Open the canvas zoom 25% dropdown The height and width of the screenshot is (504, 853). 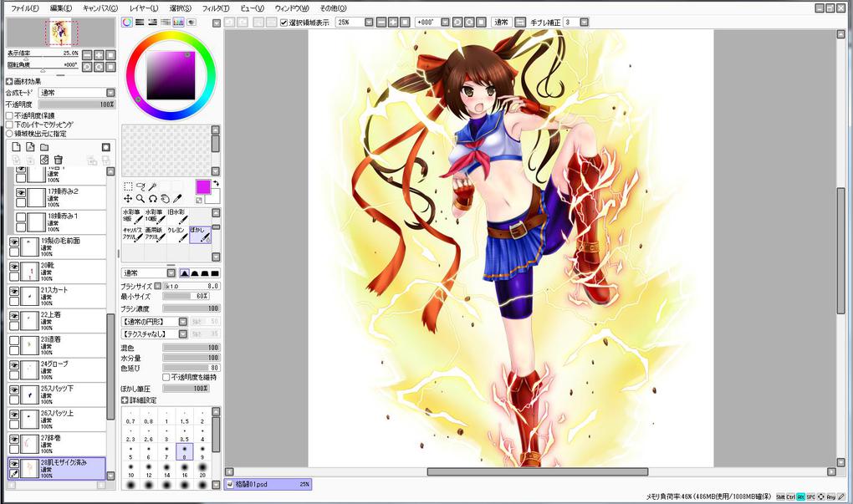(369, 23)
